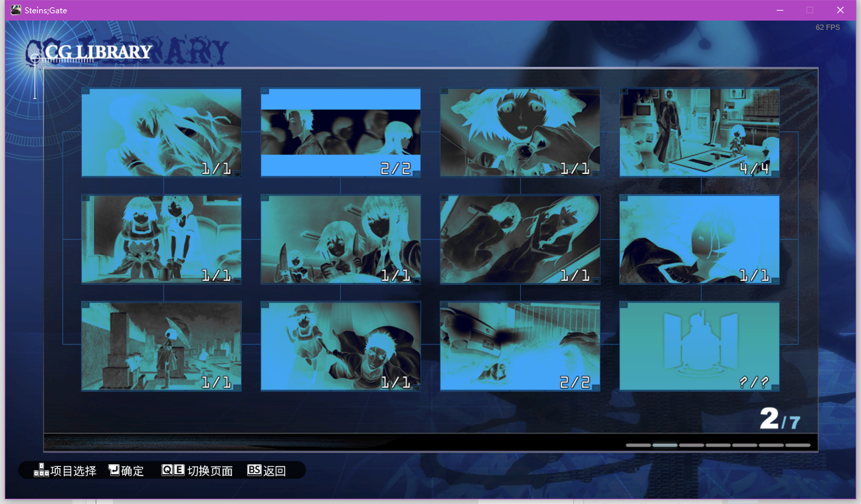Click the Enter key icon beside 确定
The image size is (861, 504).
tap(114, 470)
